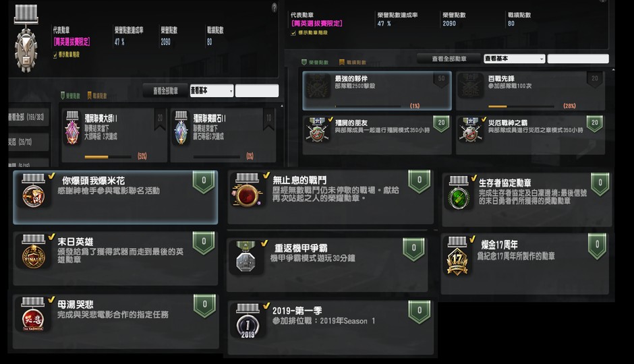Open the 查看基本 dropdown in left panel
634x364 pixels.
212,90
